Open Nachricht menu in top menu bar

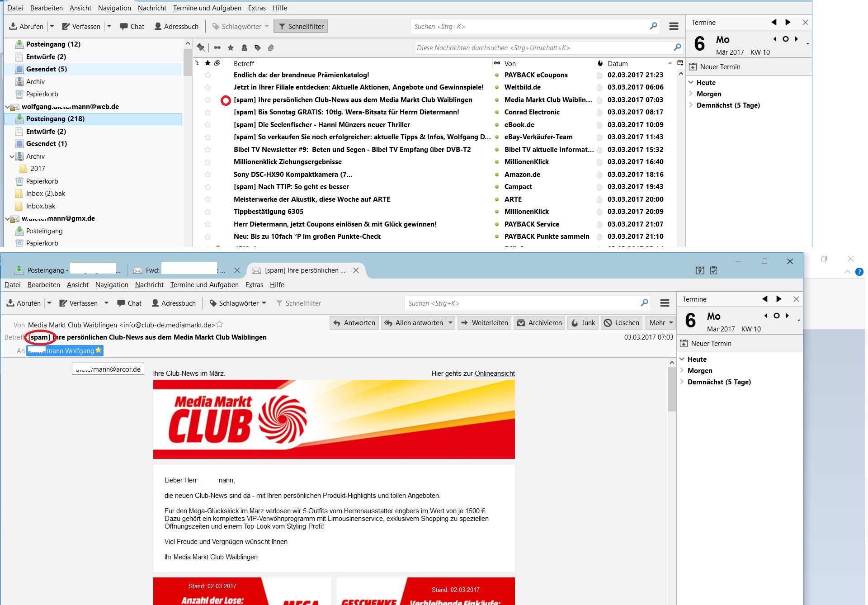152,8
